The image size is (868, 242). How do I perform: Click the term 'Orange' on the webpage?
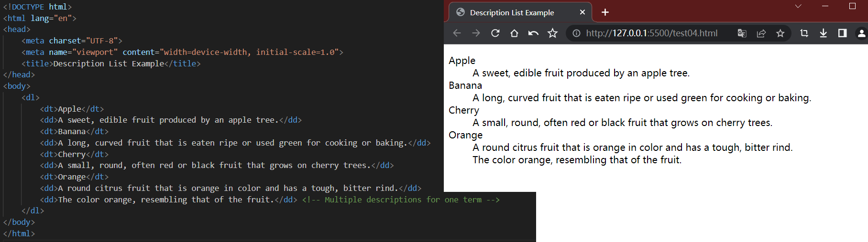click(466, 135)
